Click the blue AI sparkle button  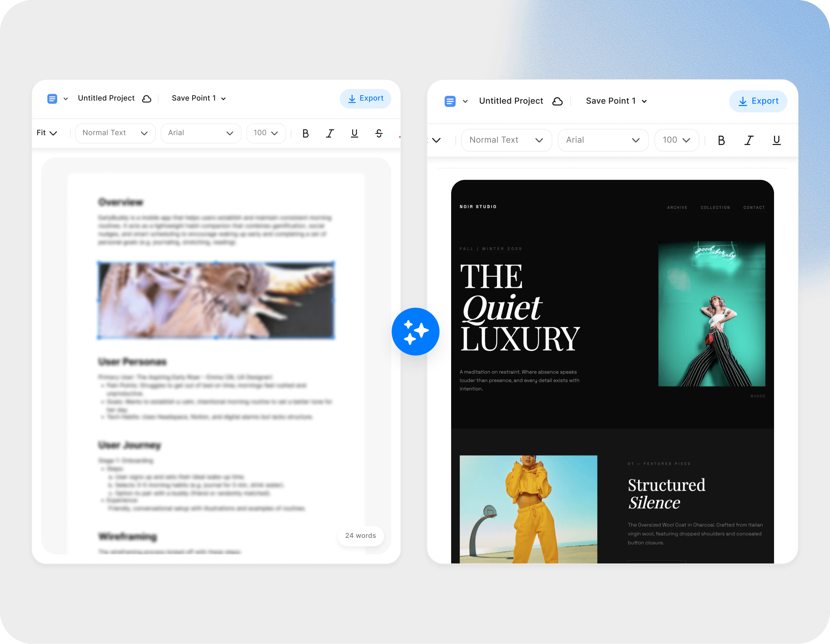click(x=415, y=332)
